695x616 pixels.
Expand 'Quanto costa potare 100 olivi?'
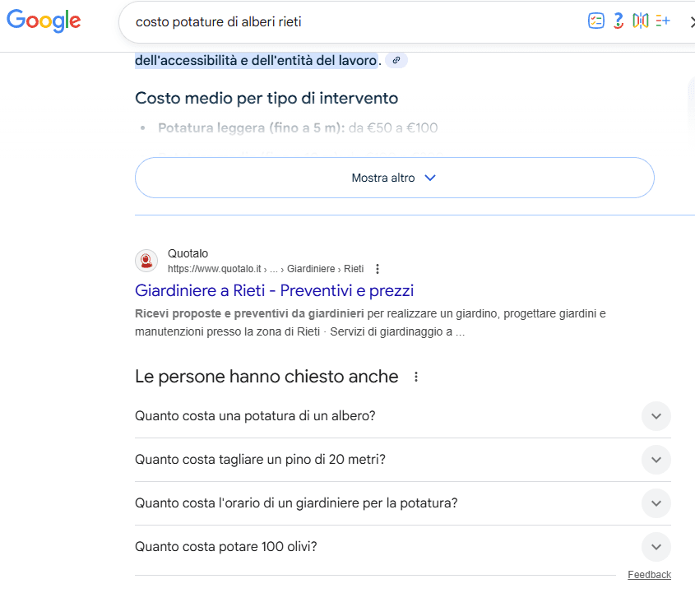coord(656,547)
